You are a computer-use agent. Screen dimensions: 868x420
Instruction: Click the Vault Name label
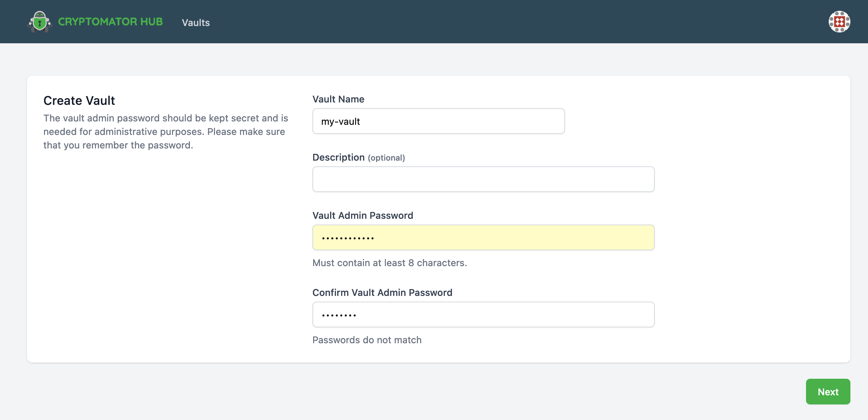(338, 99)
